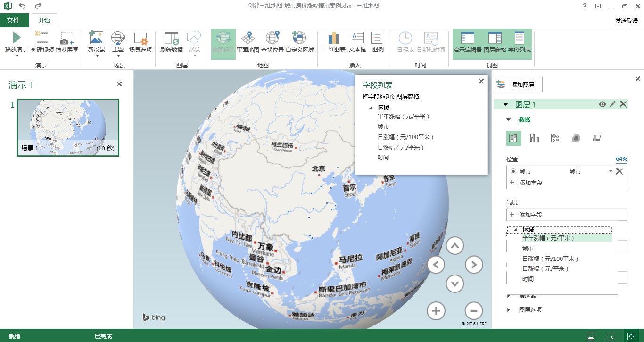Select bubble visualization type
644x342 pixels.
[555, 138]
